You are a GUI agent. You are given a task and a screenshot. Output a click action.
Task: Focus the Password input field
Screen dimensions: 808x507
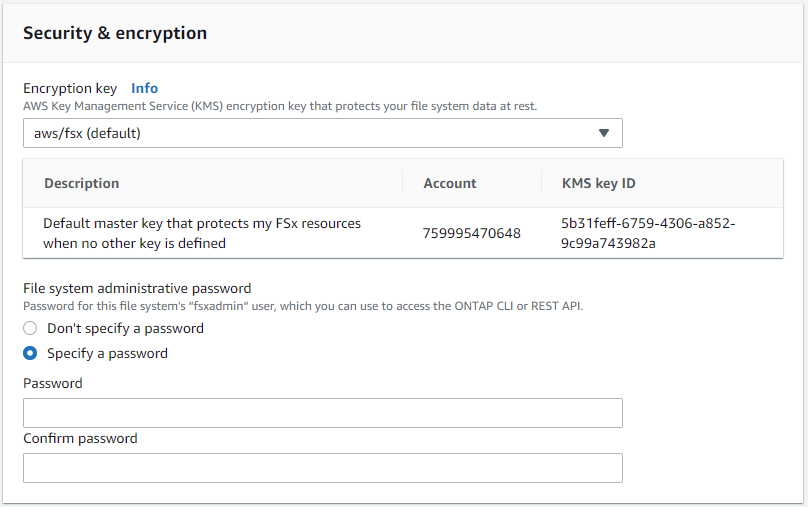pos(322,413)
